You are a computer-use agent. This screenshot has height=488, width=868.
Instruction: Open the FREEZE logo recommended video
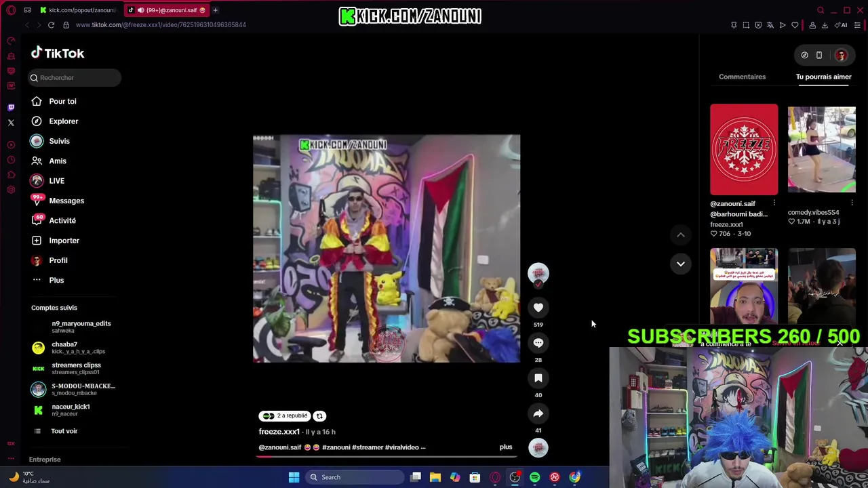[x=744, y=149]
